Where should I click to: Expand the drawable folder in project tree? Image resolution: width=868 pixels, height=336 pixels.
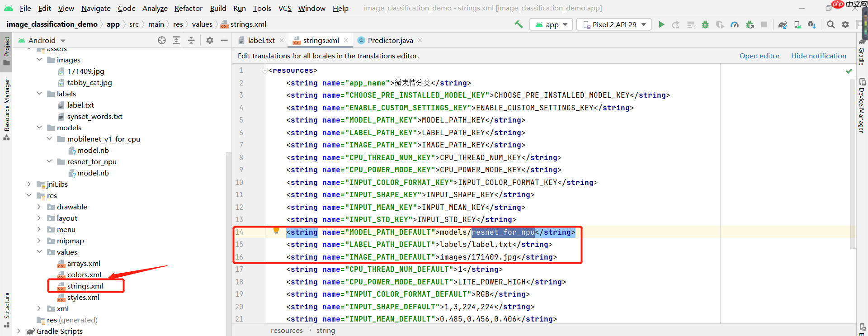coord(39,207)
